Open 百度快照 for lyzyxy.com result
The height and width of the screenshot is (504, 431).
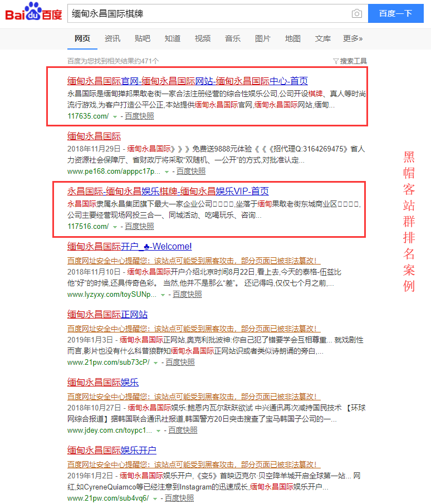tap(187, 295)
